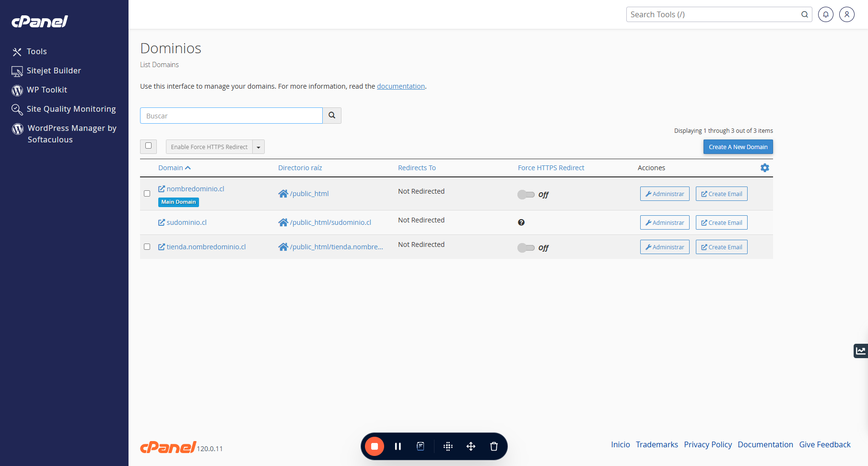This screenshot has width=868, height=466.
Task: Sort by the Domain column
Action: [x=175, y=168]
